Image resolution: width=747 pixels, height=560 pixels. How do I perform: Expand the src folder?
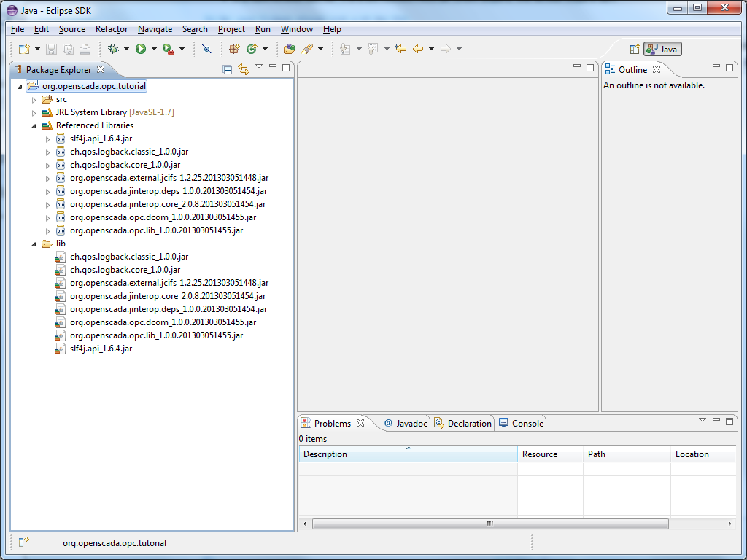34,98
